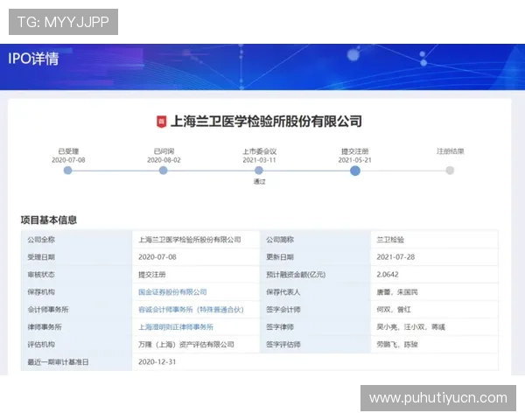Viewport: 525px width, 420px height.
Task: Click the 更新日期 label cell
Action: tap(315, 257)
